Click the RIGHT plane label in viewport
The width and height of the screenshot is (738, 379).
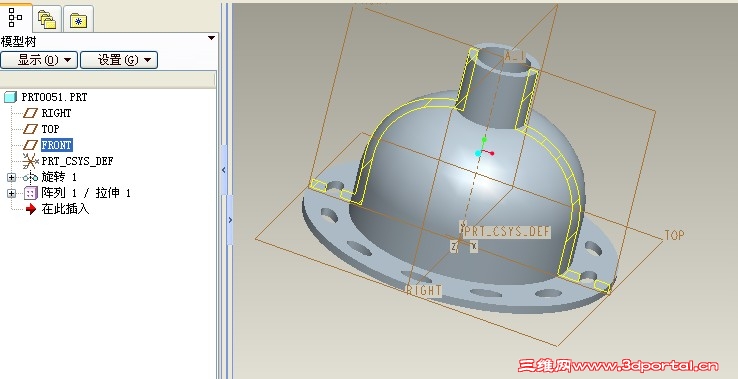click(x=424, y=290)
